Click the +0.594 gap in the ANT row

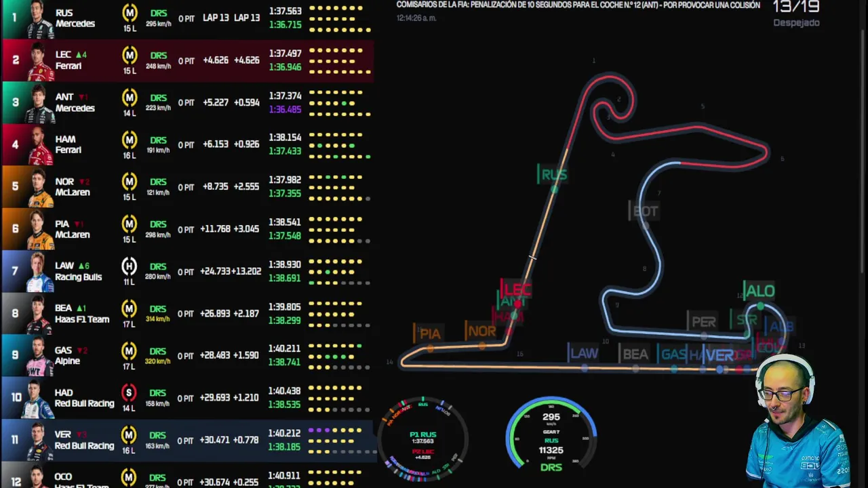247,102
